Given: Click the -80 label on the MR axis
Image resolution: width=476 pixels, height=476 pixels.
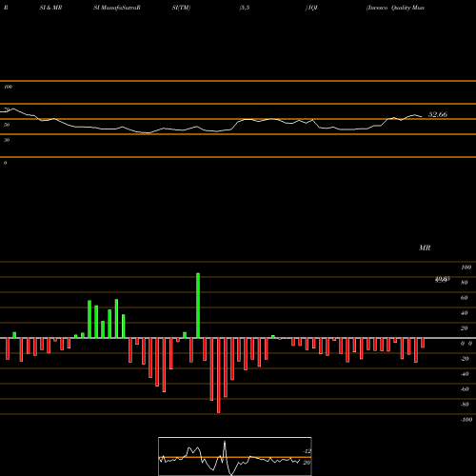Looking at the screenshot, I should (x=465, y=405).
